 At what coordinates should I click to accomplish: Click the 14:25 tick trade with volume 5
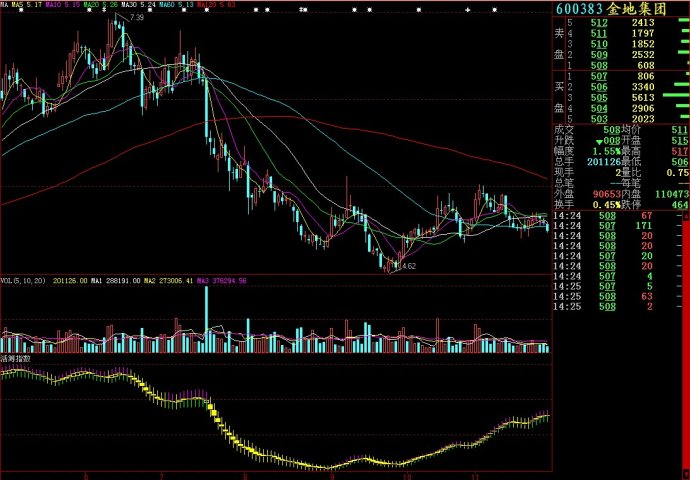(650, 286)
